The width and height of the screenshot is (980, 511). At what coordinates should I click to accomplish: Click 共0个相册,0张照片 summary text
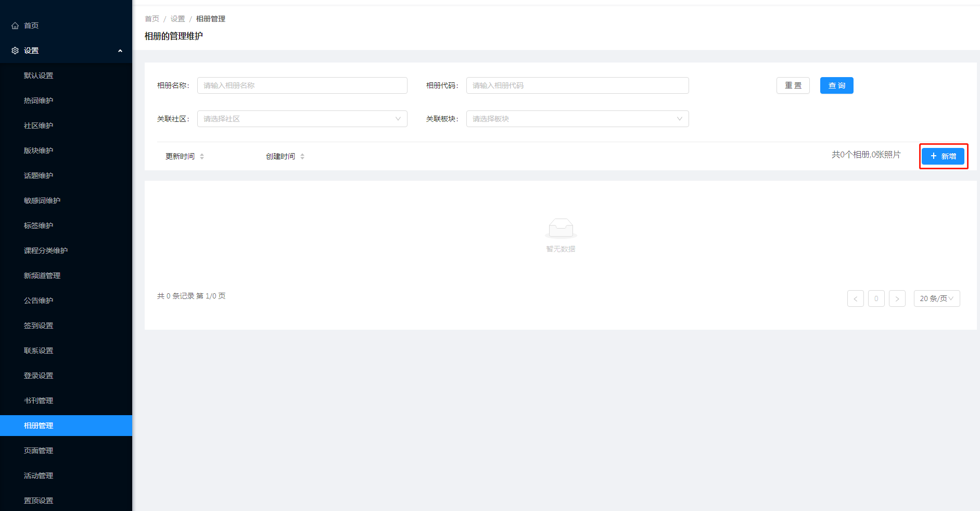(x=866, y=155)
